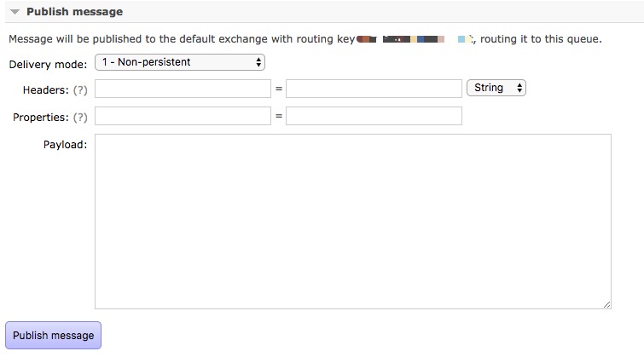
Task: Click the Headers label text
Action: pyautogui.click(x=45, y=89)
